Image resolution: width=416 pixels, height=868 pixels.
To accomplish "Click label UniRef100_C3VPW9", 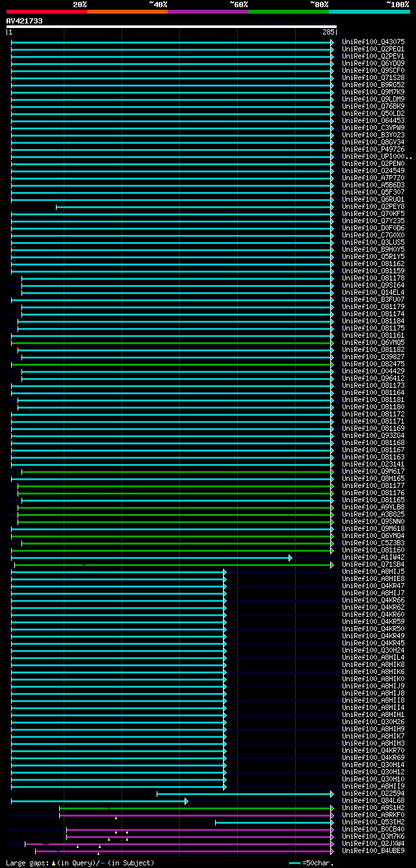I will pyautogui.click(x=373, y=128).
